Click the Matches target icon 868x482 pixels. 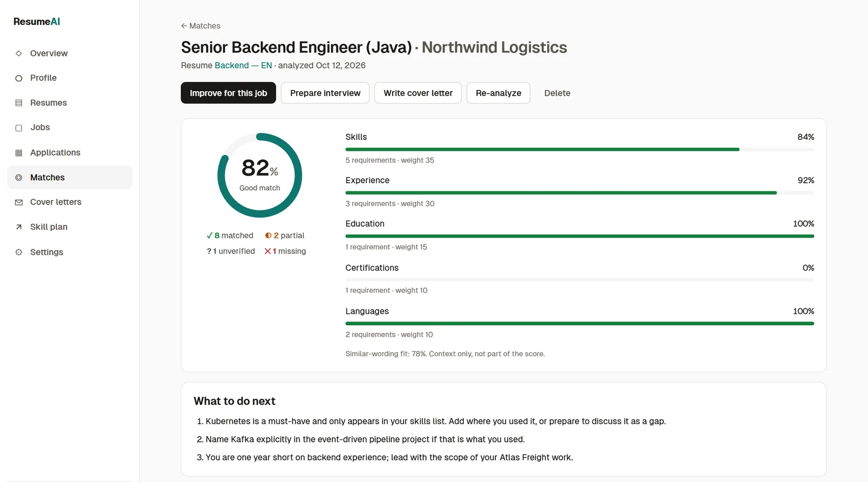coord(18,177)
